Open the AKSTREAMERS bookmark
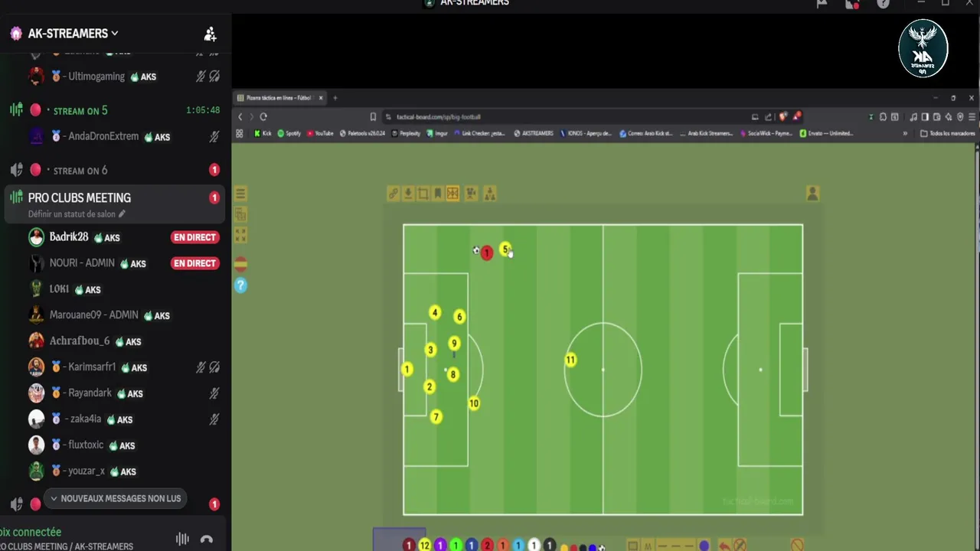The height and width of the screenshot is (551, 980). pyautogui.click(x=534, y=133)
